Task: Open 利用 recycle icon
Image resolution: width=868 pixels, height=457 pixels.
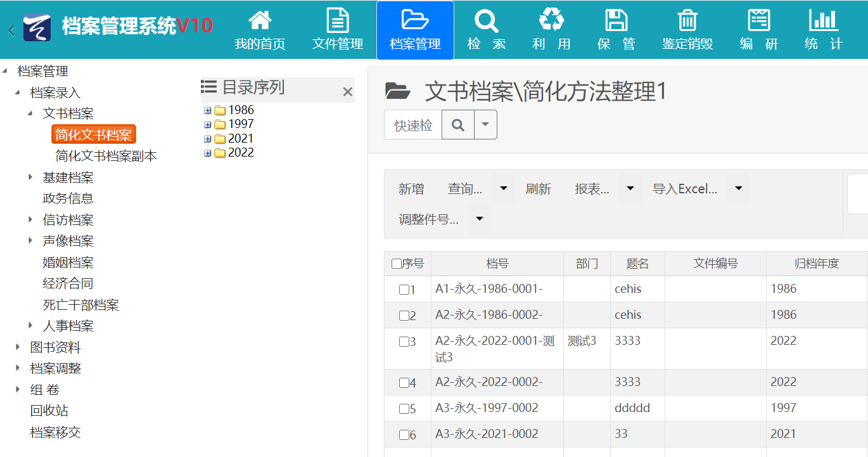Action: coord(551,21)
